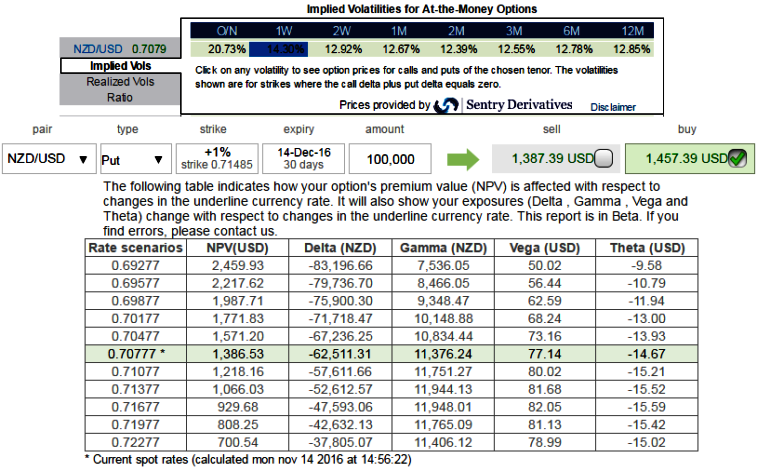Click the vega value 77.14
Viewport: 757px width, 471px height.
[545, 354]
